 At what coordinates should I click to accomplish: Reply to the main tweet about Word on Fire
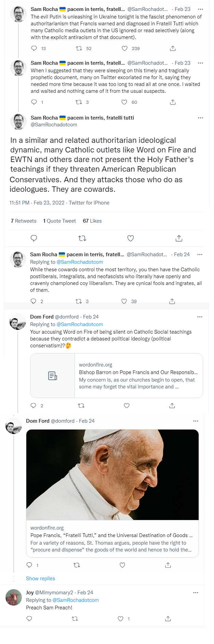(x=34, y=238)
